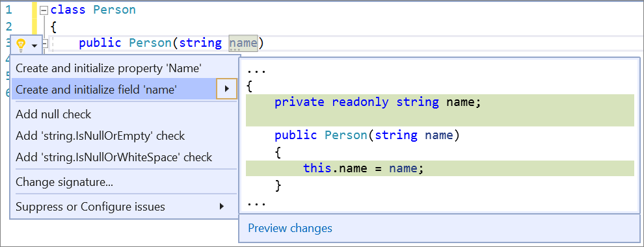This screenshot has width=644, height=247.
Task: Collapse the class Person outline box
Action: click(44, 10)
